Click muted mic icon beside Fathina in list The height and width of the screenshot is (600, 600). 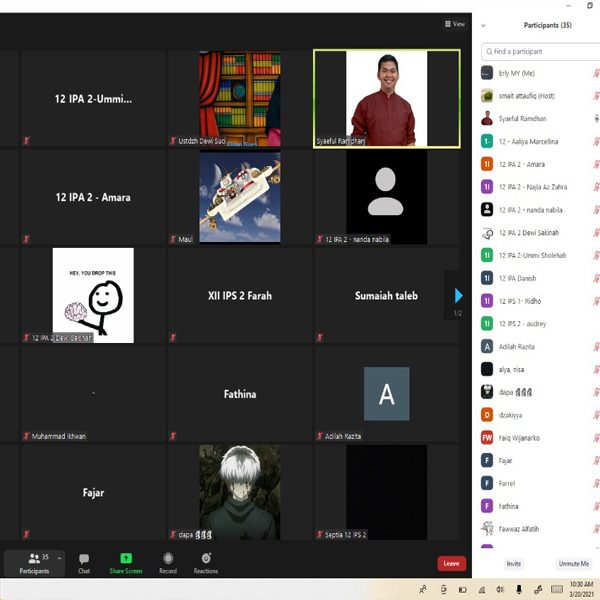[595, 506]
